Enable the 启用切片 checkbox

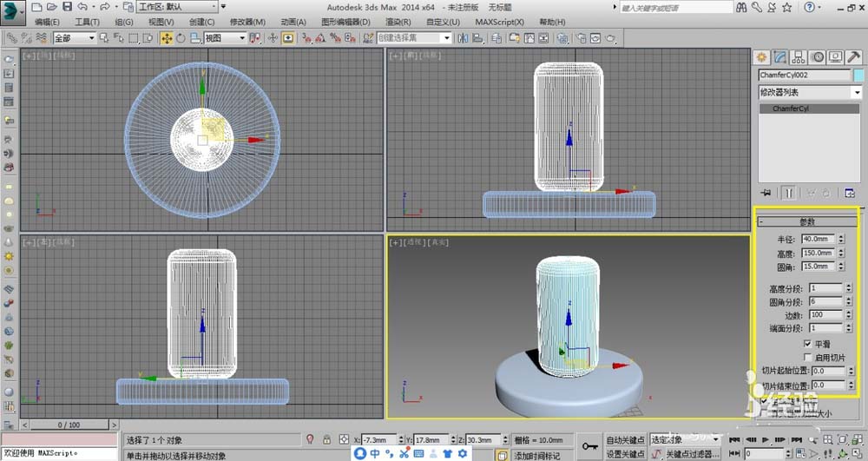(x=808, y=356)
